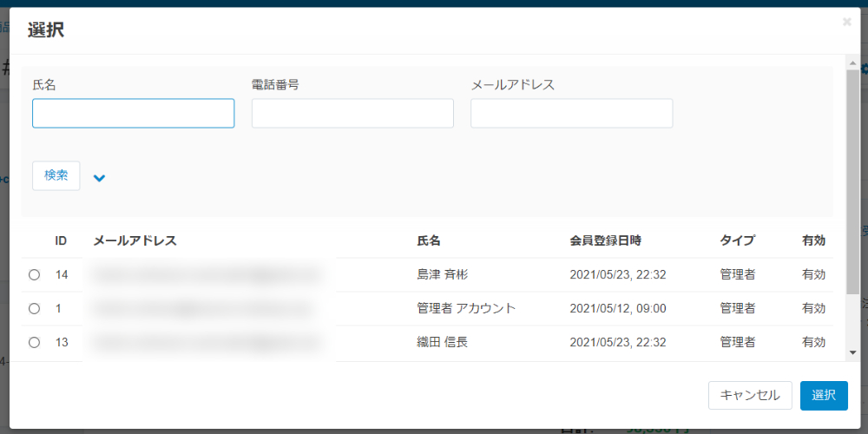
Task: Click the 検索 search button
Action: pos(56,176)
